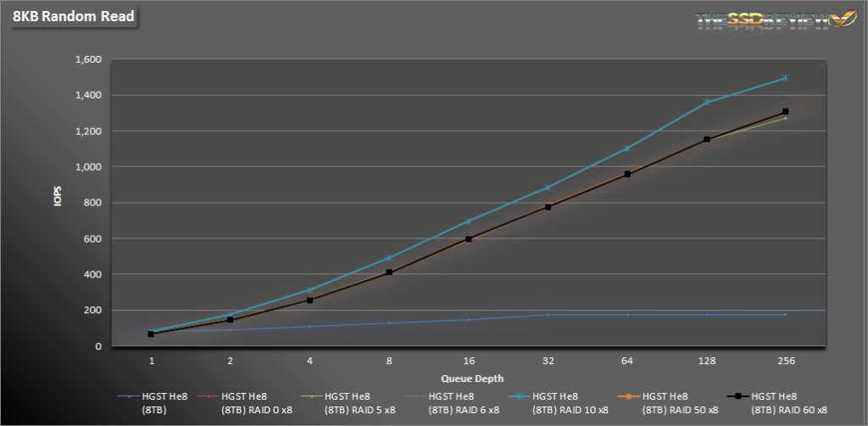Click the teal star legend marker for RAID 10

click(518, 396)
